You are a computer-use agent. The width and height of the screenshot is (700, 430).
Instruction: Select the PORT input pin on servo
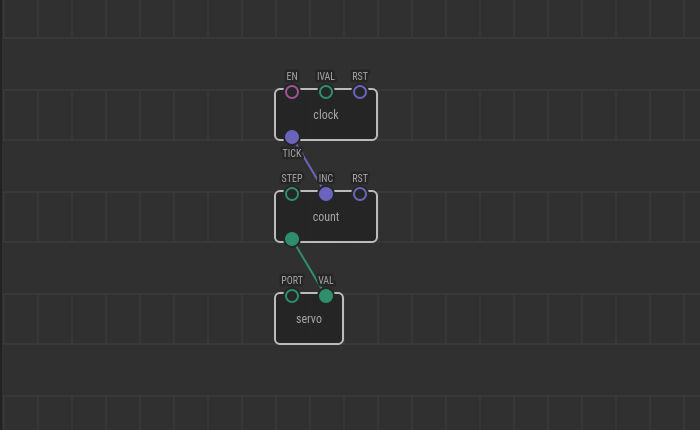click(292, 296)
